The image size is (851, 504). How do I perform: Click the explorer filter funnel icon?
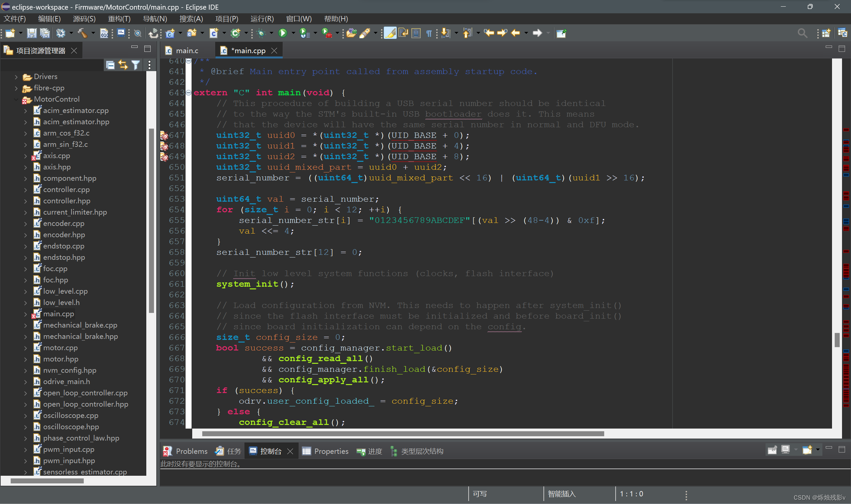click(136, 65)
